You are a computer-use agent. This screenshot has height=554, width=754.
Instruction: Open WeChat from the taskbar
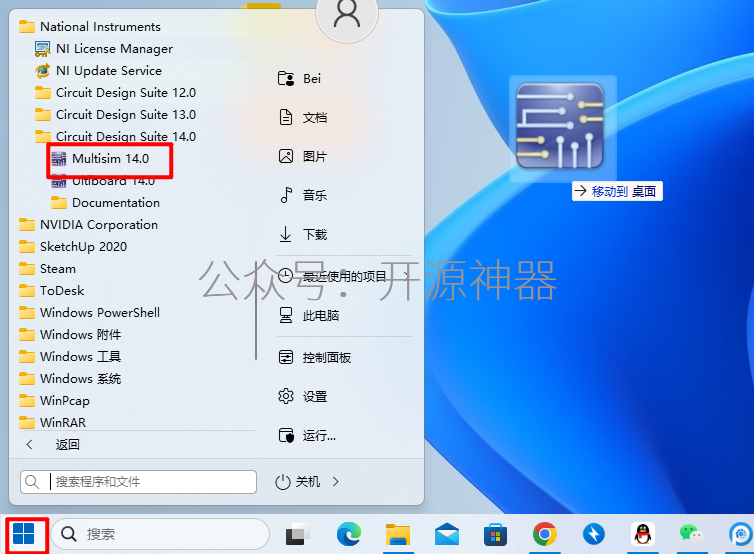click(x=691, y=534)
